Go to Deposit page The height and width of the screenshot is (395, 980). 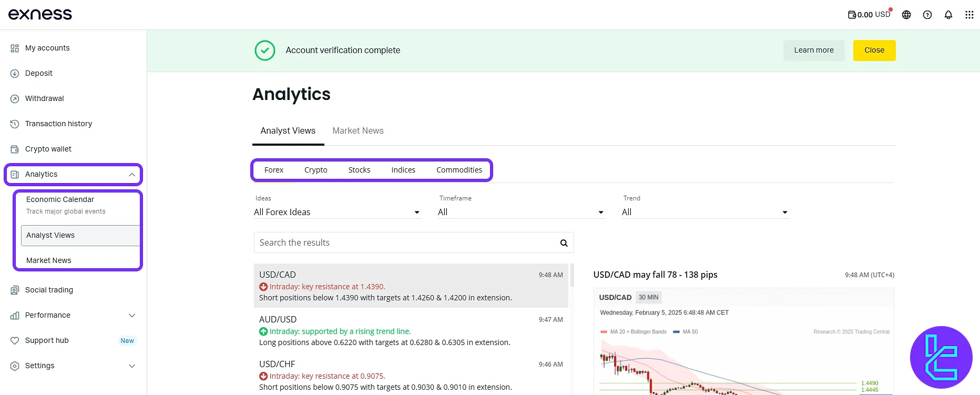pyautogui.click(x=39, y=73)
